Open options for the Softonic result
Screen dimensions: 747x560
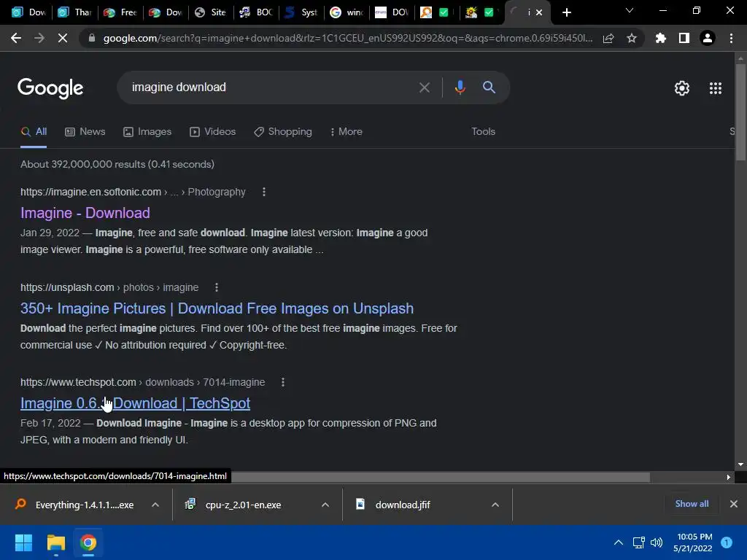(264, 192)
